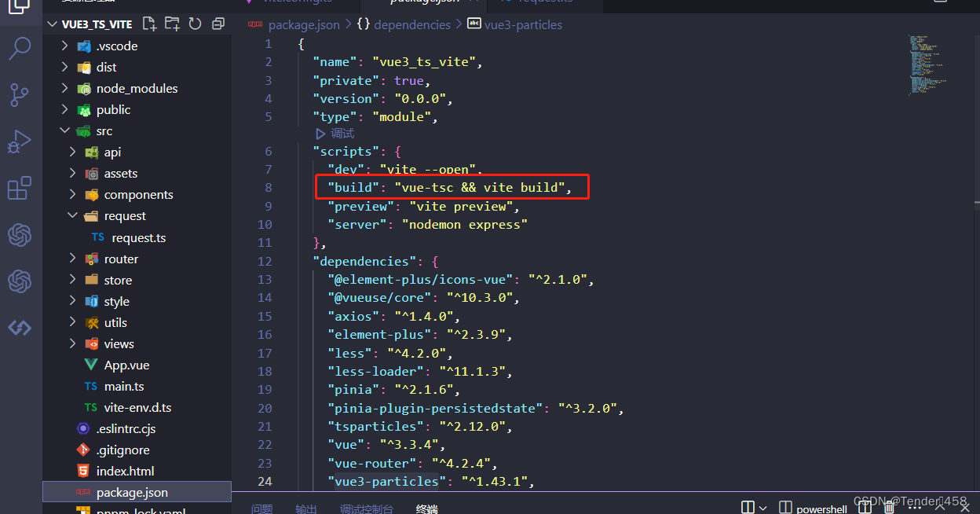Click New Folder icon in explorer header
Image resolution: width=980 pixels, height=514 pixels.
click(172, 24)
